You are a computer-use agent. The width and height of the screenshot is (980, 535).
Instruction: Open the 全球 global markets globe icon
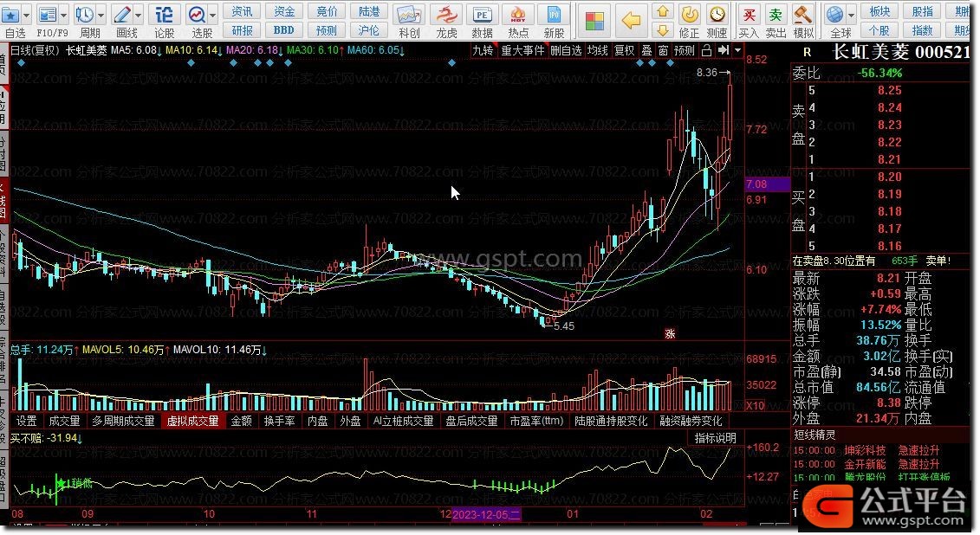tap(834, 14)
